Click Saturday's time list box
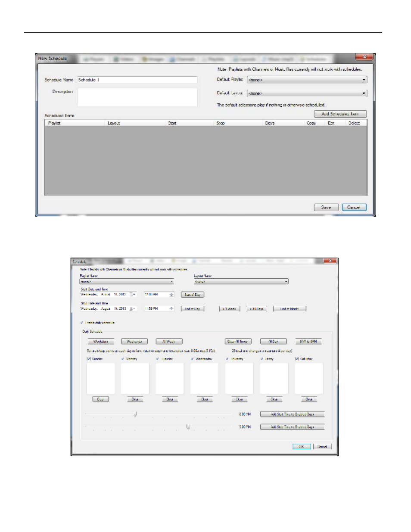Viewport: 411px width, 532px height. (309, 378)
